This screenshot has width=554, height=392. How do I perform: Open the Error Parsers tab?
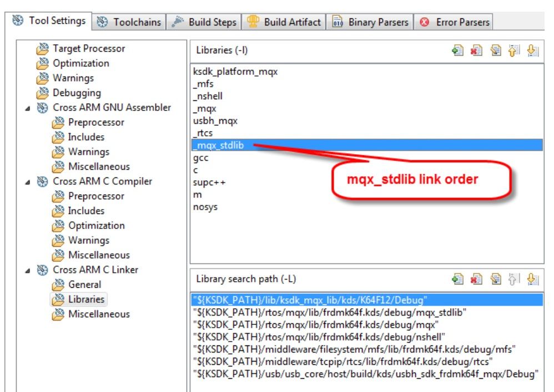(x=454, y=22)
